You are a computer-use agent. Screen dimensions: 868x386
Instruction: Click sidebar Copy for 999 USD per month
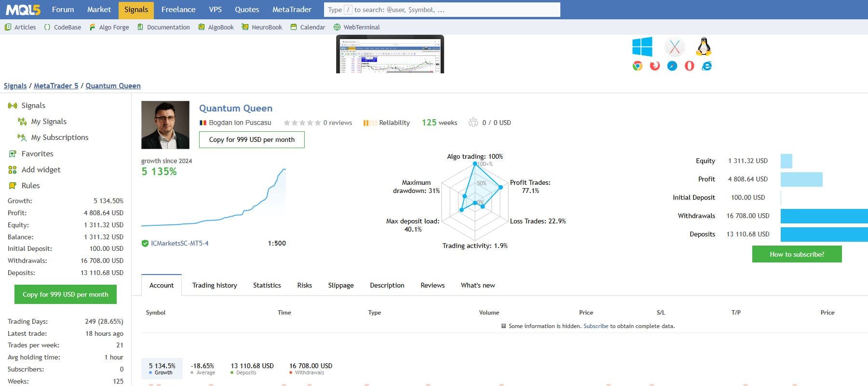66,294
